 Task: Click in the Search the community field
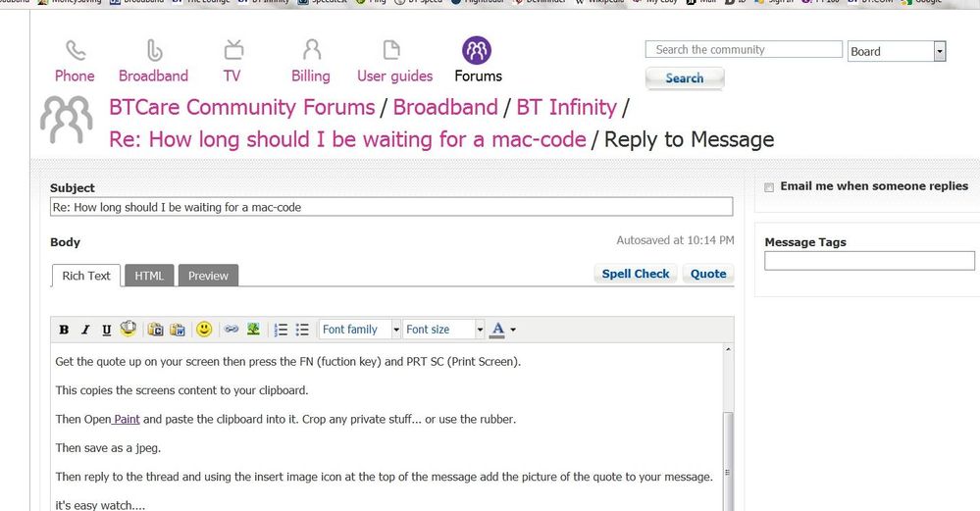[x=744, y=49]
